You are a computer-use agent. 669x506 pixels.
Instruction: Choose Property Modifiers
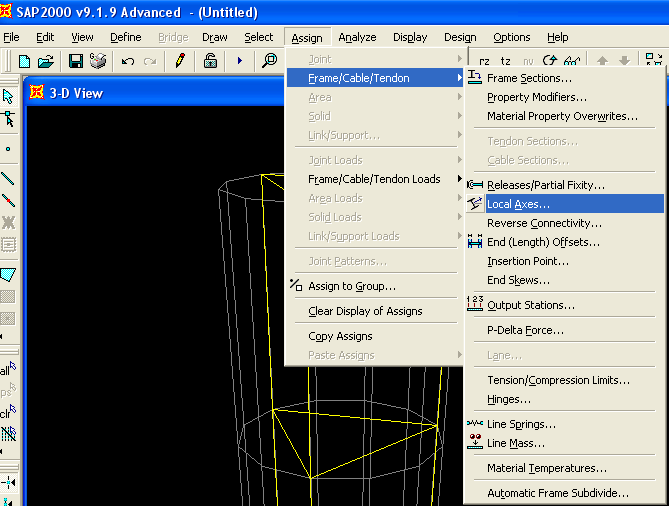[565, 97]
